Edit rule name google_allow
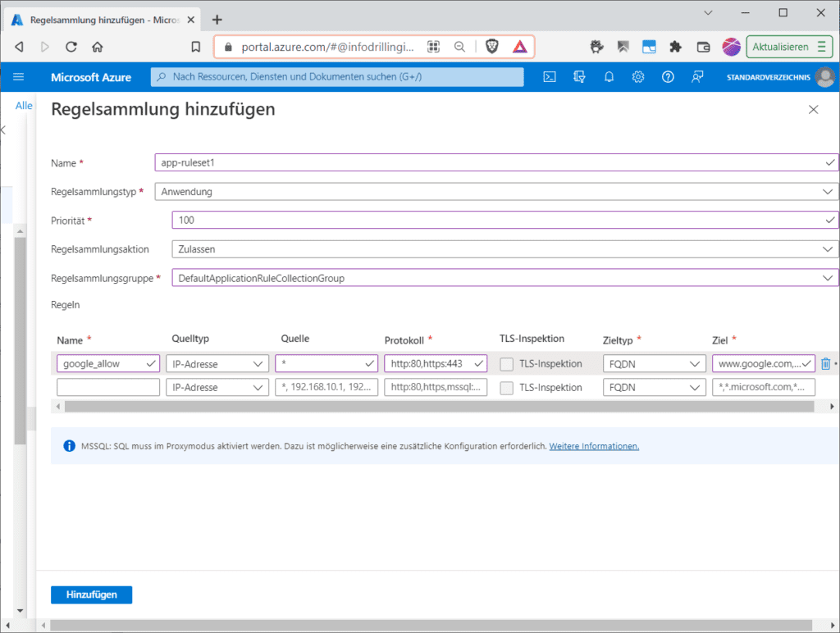The height and width of the screenshot is (633, 840). (108, 363)
